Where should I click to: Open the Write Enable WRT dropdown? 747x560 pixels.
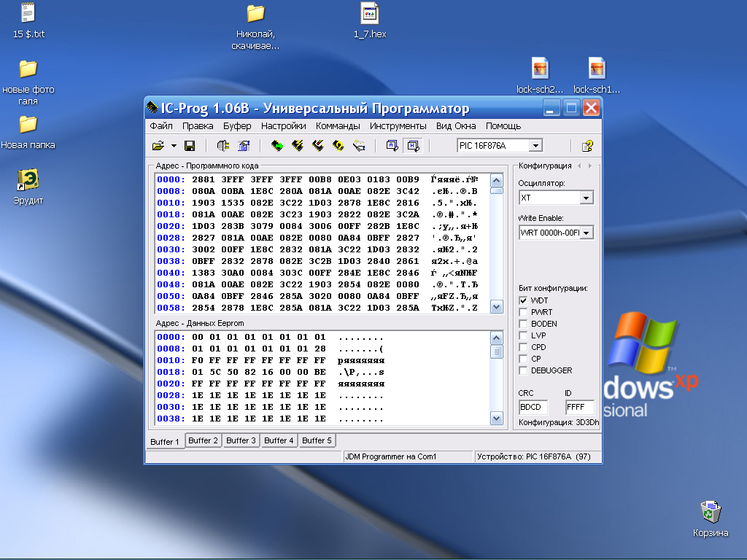click(x=587, y=233)
